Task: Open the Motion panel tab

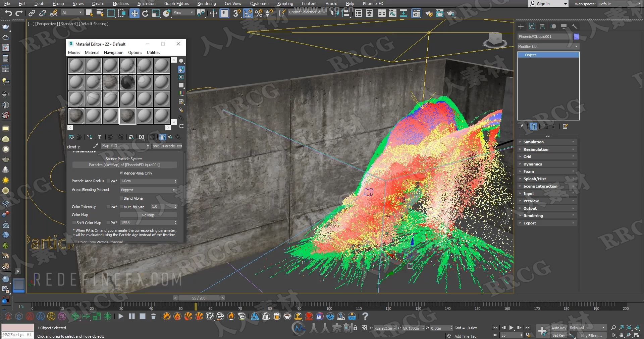Action: click(553, 26)
